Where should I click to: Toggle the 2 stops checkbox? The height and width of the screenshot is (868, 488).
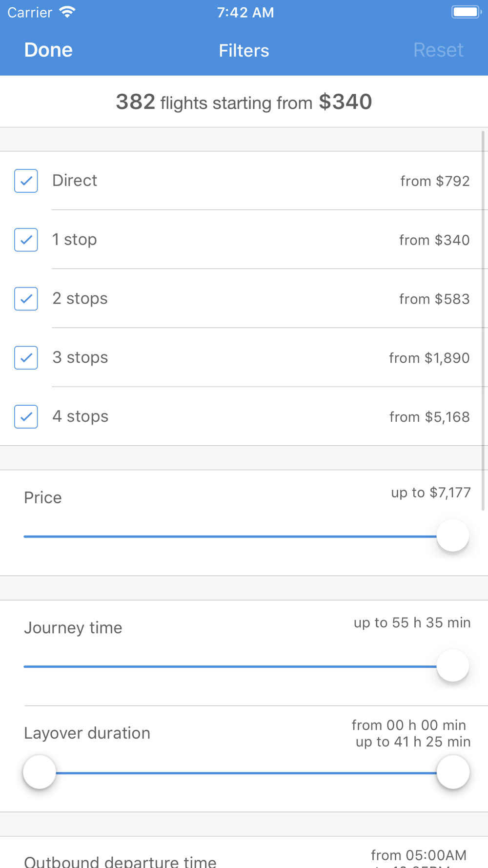pyautogui.click(x=26, y=299)
